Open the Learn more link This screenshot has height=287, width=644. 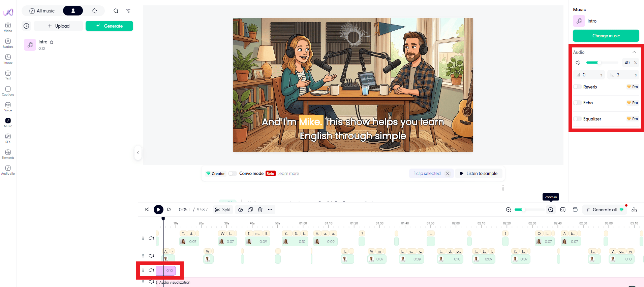tap(288, 174)
